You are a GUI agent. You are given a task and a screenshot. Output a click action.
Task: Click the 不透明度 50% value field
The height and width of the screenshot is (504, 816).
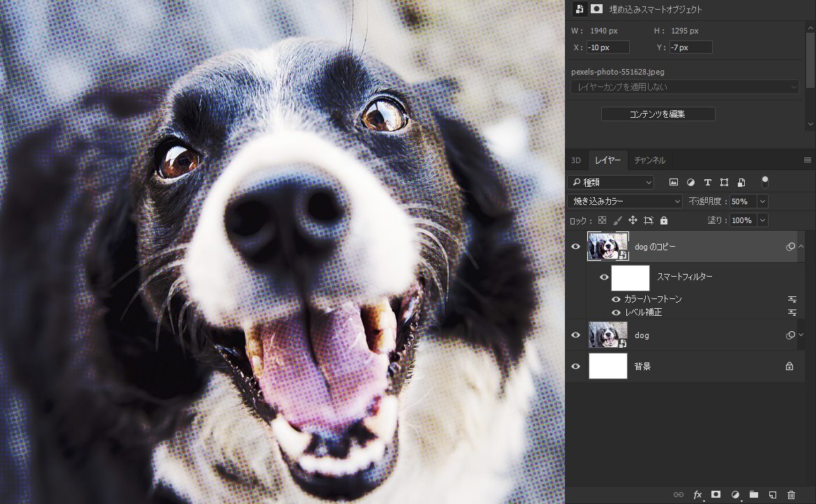tap(743, 201)
